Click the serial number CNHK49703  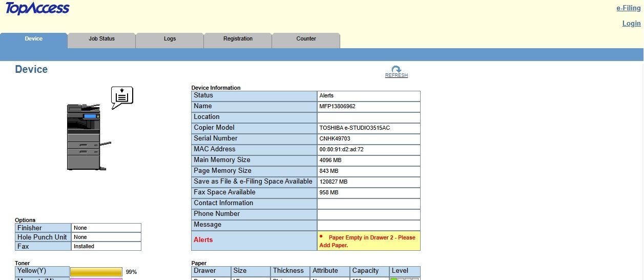[x=335, y=139]
